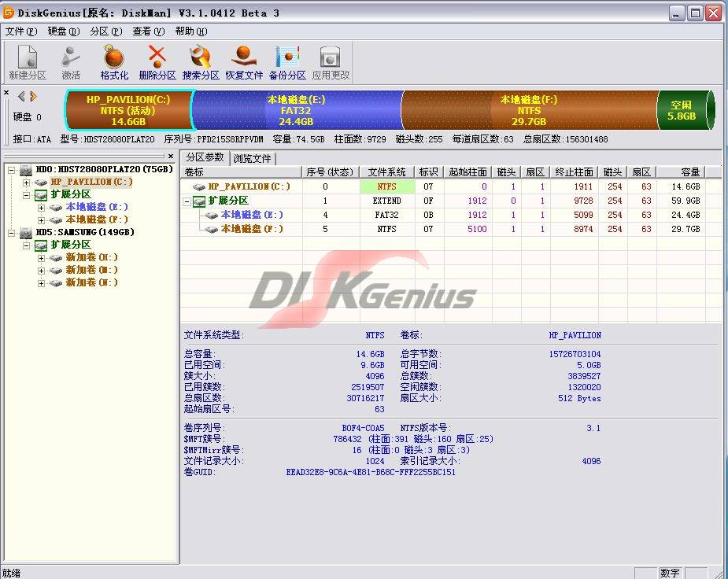This screenshot has height=579, width=728.
Task: Select 本地磁盘(F:) NTFS segment in disk bar
Action: coord(530,110)
